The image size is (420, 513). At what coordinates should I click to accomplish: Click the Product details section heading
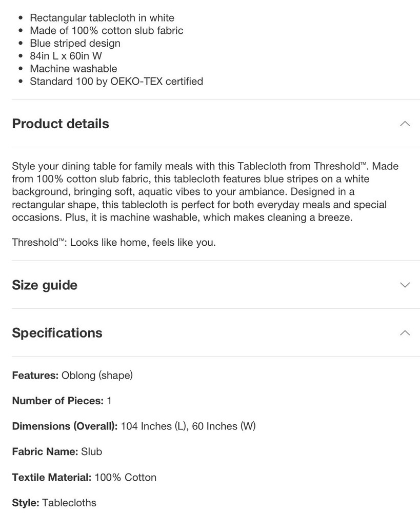click(x=61, y=124)
